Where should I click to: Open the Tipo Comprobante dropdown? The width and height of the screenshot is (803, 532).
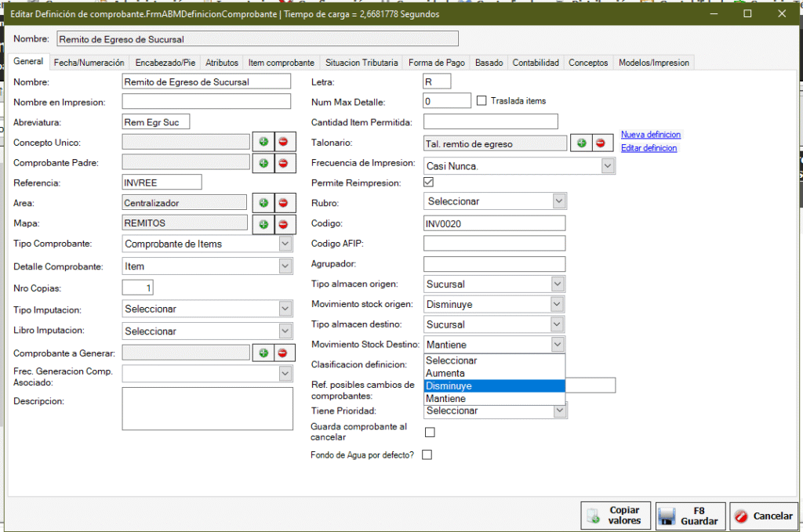click(x=285, y=244)
